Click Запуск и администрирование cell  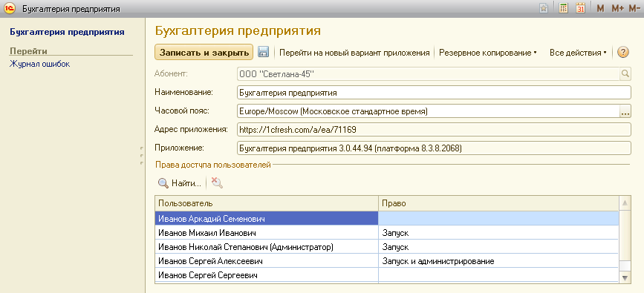pyautogui.click(x=498, y=261)
